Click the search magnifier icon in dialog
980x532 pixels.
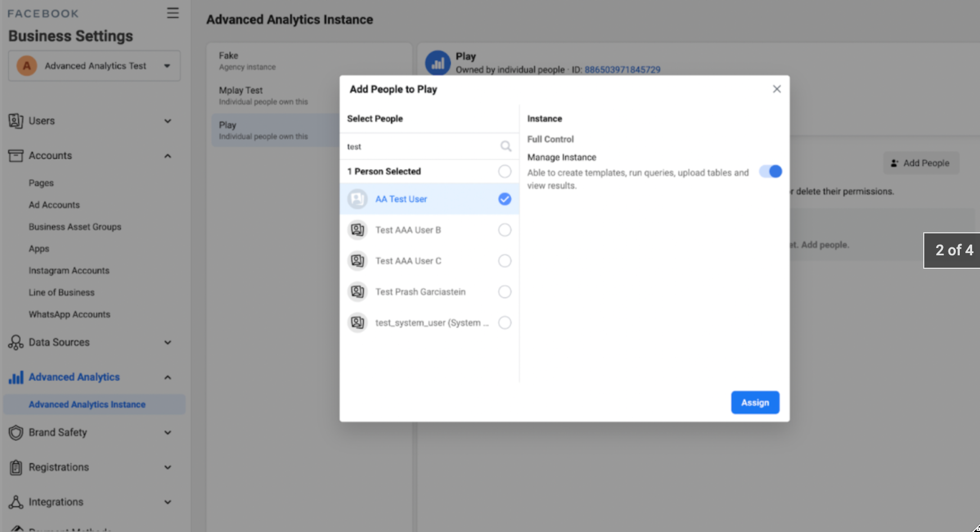tap(506, 146)
